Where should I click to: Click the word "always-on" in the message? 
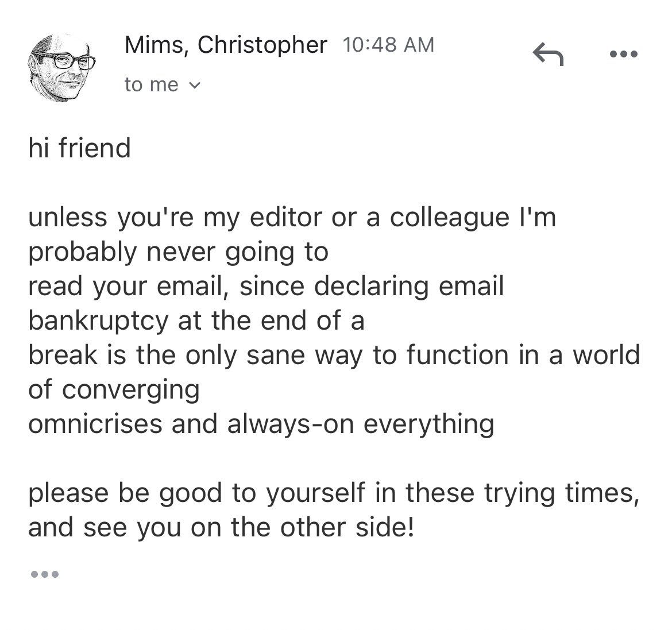coord(291,425)
